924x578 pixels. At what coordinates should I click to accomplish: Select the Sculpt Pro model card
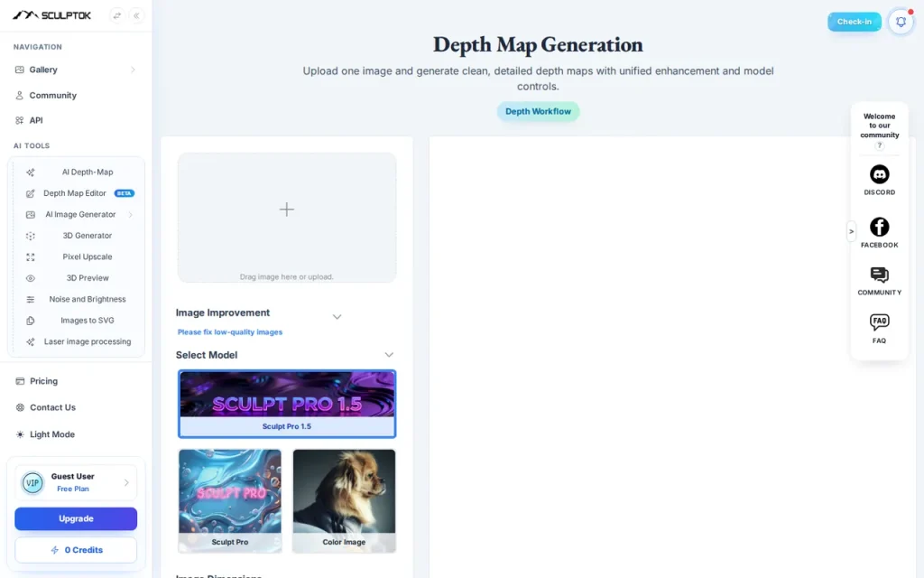[230, 500]
